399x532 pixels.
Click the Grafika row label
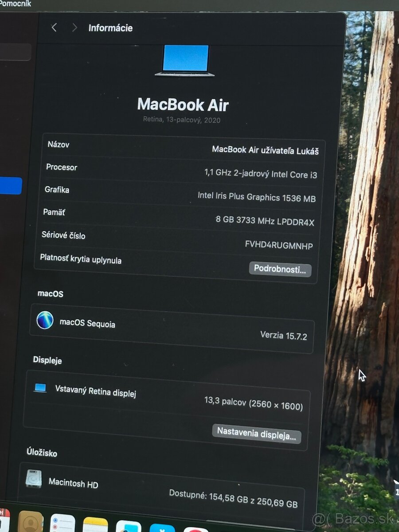point(57,189)
